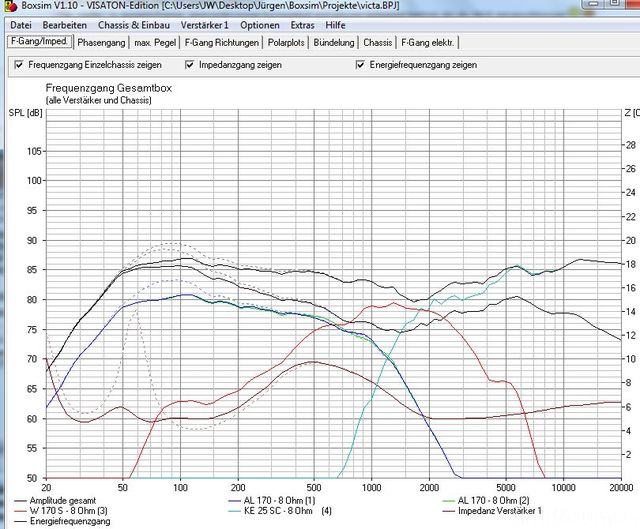Disable Energiefrequenzgang zeigen checkbox
Viewport: 640px width, 529px height.
[x=361, y=66]
